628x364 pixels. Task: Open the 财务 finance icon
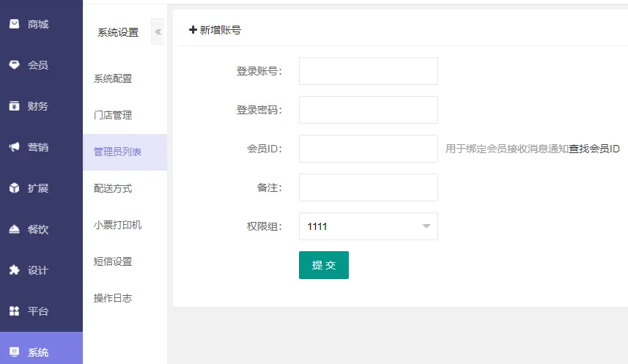pyautogui.click(x=14, y=105)
